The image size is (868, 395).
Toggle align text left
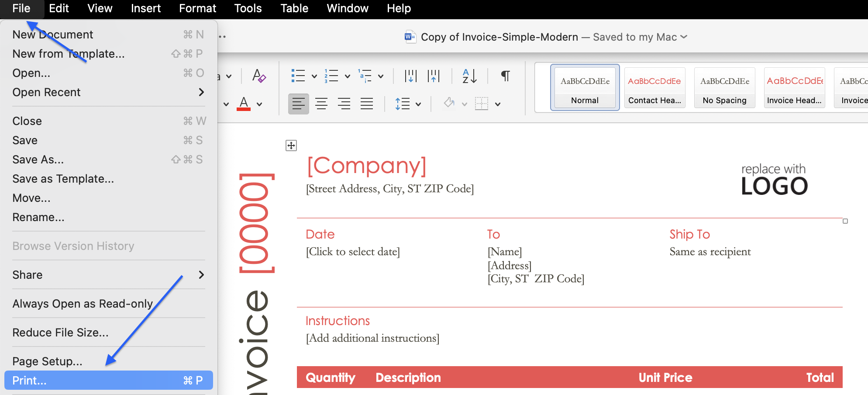click(299, 104)
